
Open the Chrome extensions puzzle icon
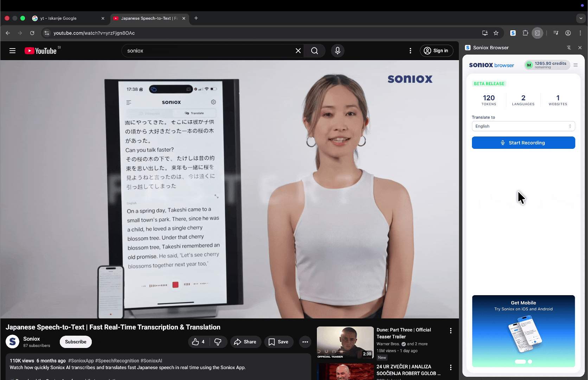point(525,33)
